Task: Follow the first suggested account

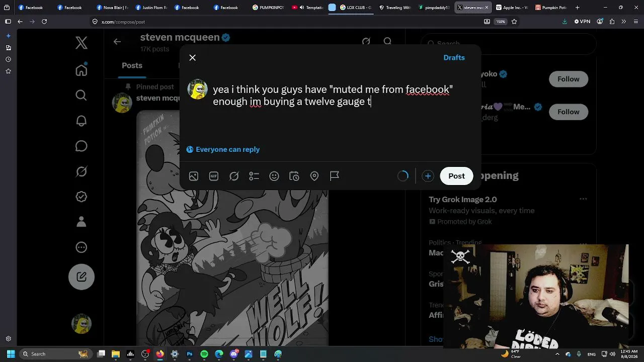Action: (568, 79)
